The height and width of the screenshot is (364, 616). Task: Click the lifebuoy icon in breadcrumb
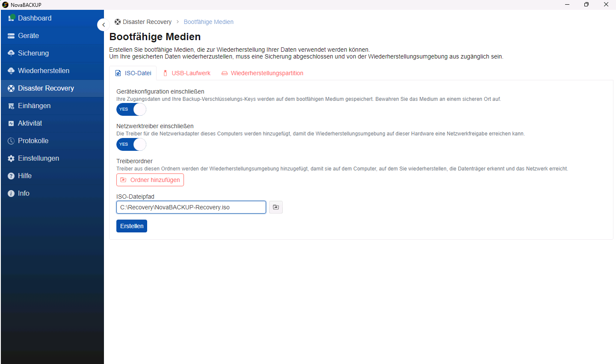pyautogui.click(x=118, y=22)
